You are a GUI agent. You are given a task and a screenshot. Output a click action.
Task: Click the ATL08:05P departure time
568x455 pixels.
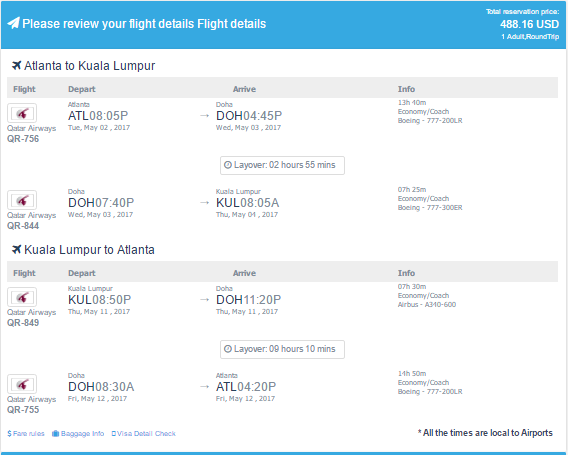98,116
